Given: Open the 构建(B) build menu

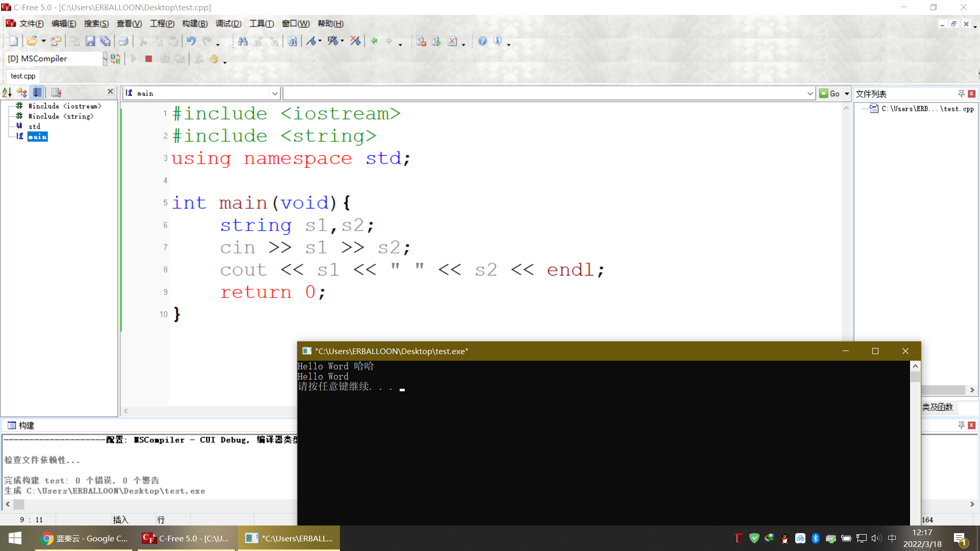Looking at the screenshot, I should (194, 23).
